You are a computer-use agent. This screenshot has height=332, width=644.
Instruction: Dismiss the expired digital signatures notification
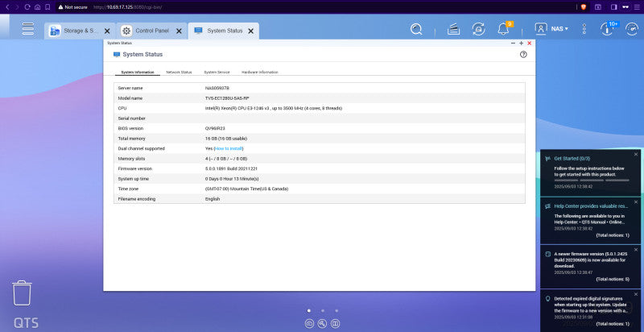pos(636,294)
